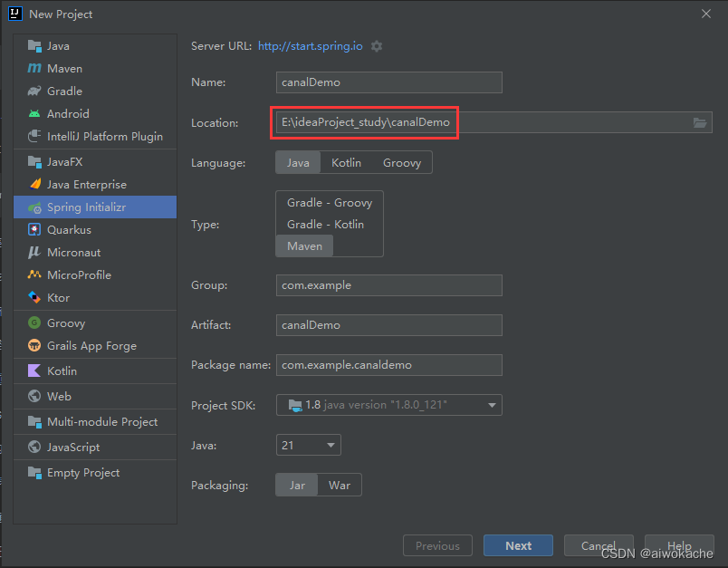Viewport: 728px width, 568px height.
Task: Click the MicroProfile icon
Action: click(x=34, y=274)
